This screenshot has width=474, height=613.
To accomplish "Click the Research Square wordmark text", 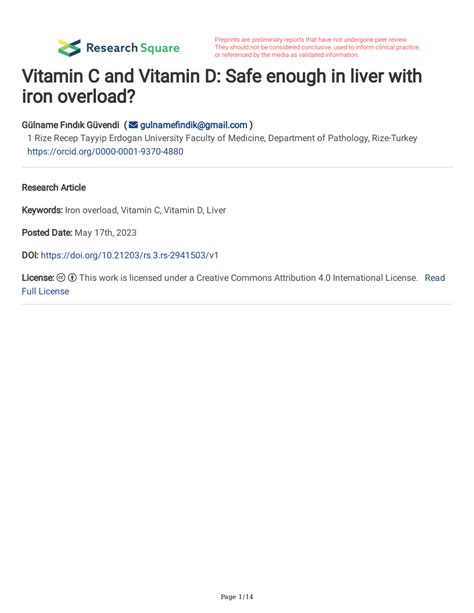I will pos(133,48).
